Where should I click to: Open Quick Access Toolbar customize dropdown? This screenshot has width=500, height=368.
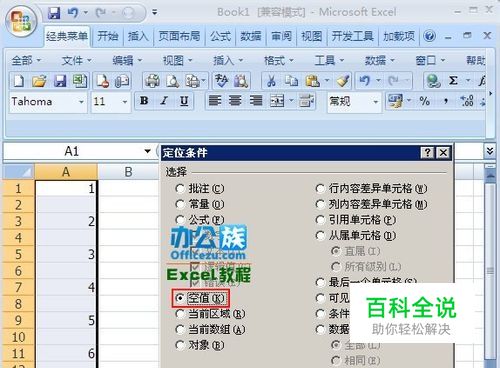pyautogui.click(x=154, y=13)
